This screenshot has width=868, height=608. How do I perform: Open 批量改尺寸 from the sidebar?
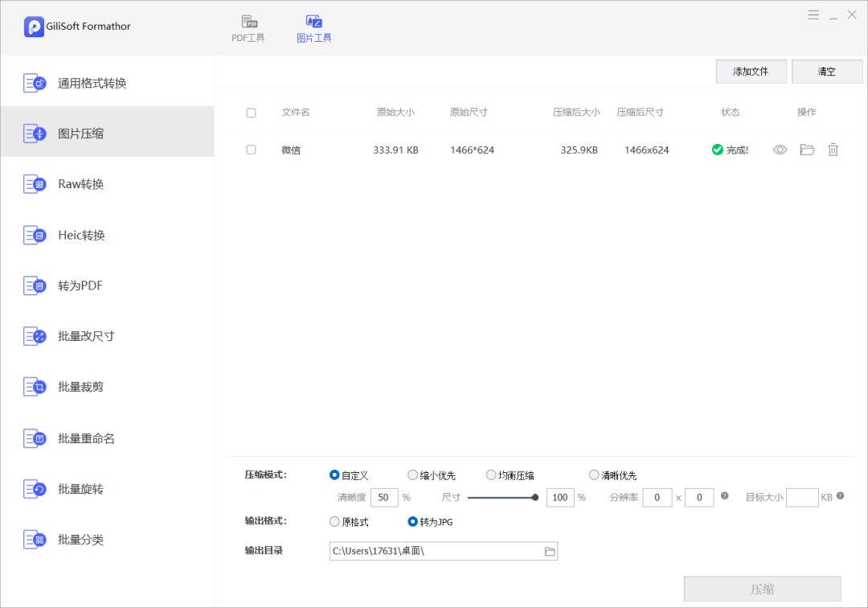pyautogui.click(x=86, y=336)
